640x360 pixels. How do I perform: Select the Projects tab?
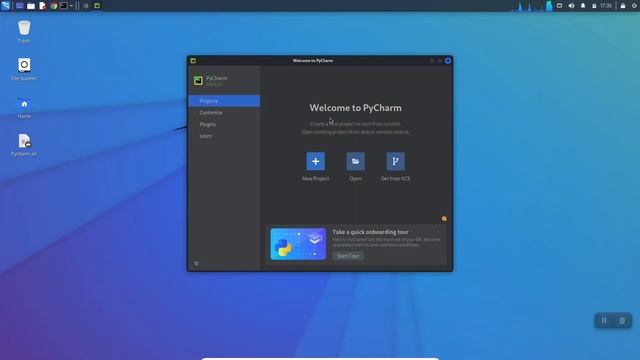pos(224,101)
